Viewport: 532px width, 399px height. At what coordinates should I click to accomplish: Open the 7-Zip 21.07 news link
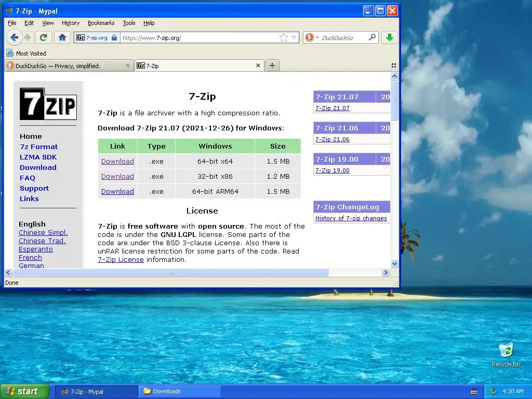pyautogui.click(x=332, y=108)
